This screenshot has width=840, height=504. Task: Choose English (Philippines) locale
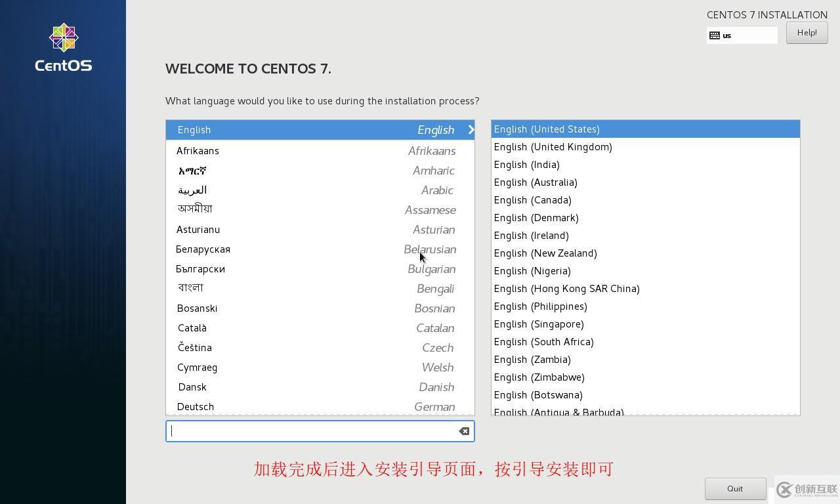[x=646, y=306]
